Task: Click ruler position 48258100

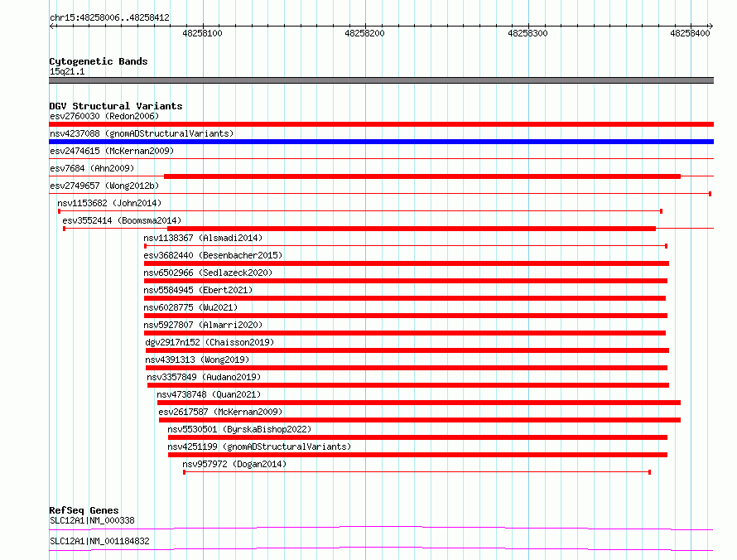Action: [203, 33]
